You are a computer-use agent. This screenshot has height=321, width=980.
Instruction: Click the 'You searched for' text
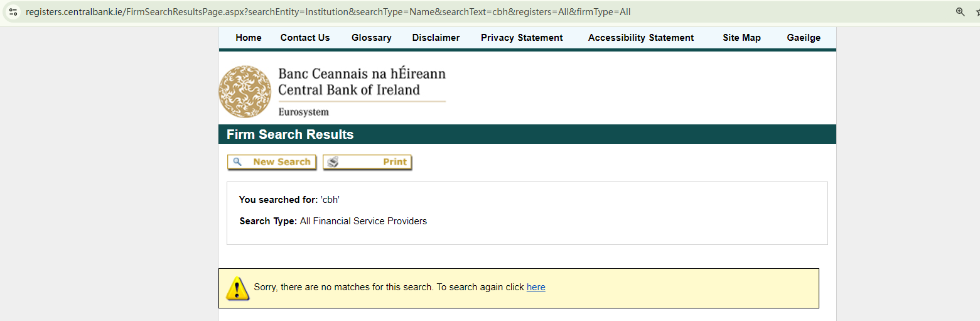click(x=278, y=200)
